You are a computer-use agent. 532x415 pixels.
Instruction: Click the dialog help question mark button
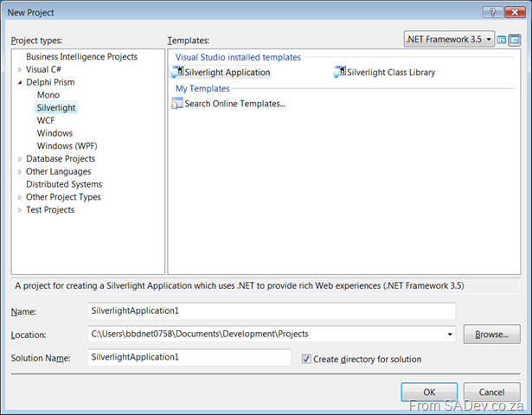(493, 12)
